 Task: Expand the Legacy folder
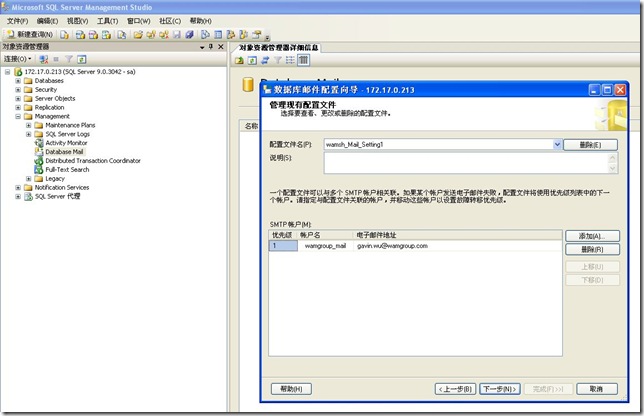click(x=29, y=179)
